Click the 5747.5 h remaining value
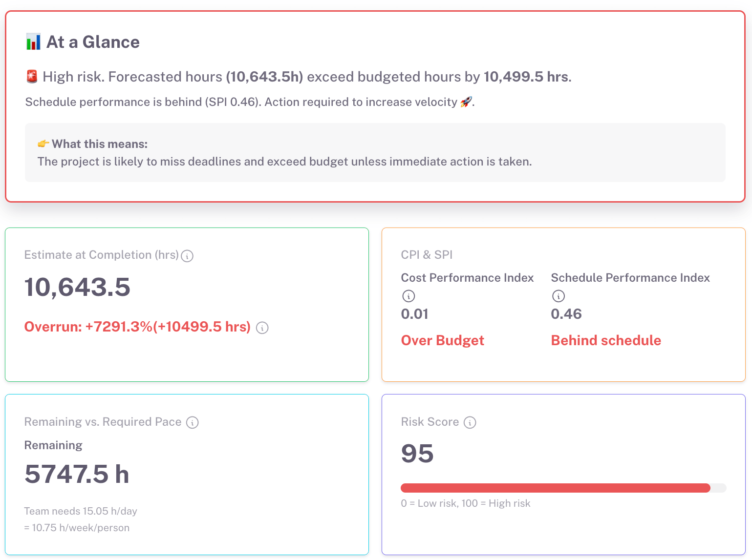 77,474
